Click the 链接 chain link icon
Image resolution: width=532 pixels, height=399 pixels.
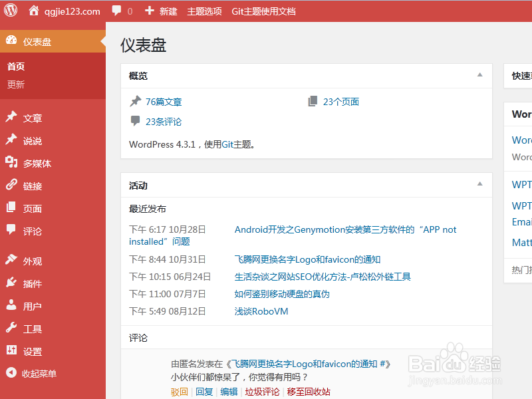11,185
